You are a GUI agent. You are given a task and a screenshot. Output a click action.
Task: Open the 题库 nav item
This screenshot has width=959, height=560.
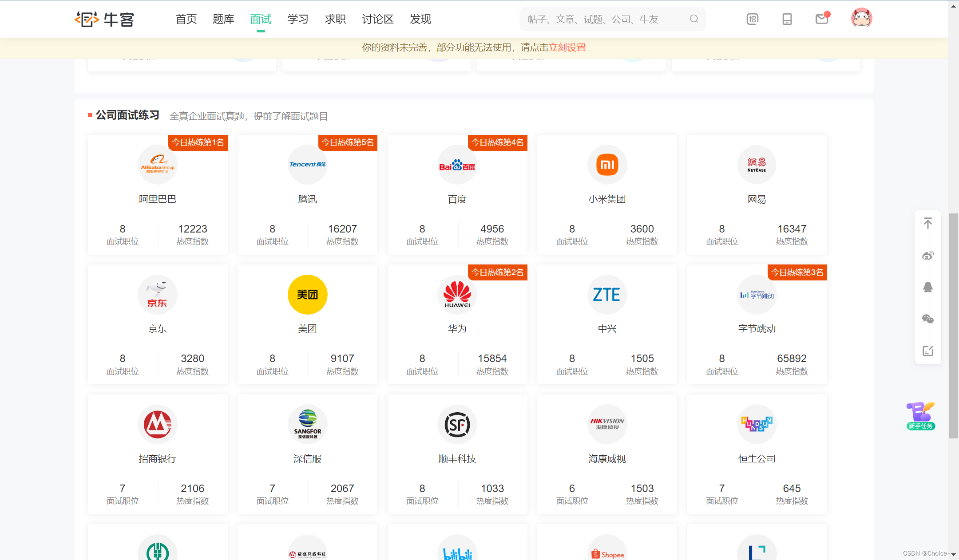(x=223, y=19)
